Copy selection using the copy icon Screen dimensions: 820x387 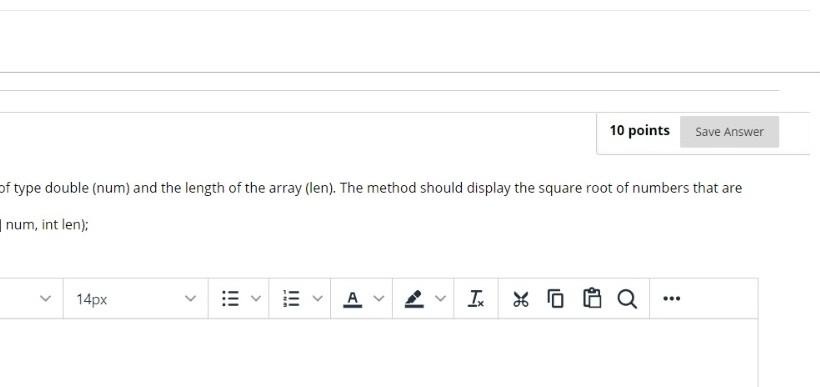point(556,299)
